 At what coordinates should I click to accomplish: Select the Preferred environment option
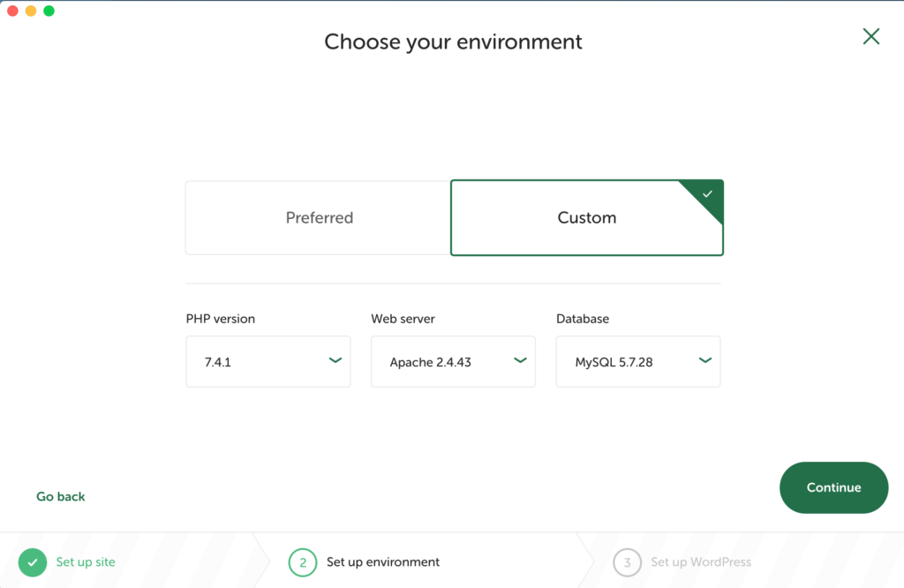coord(318,218)
